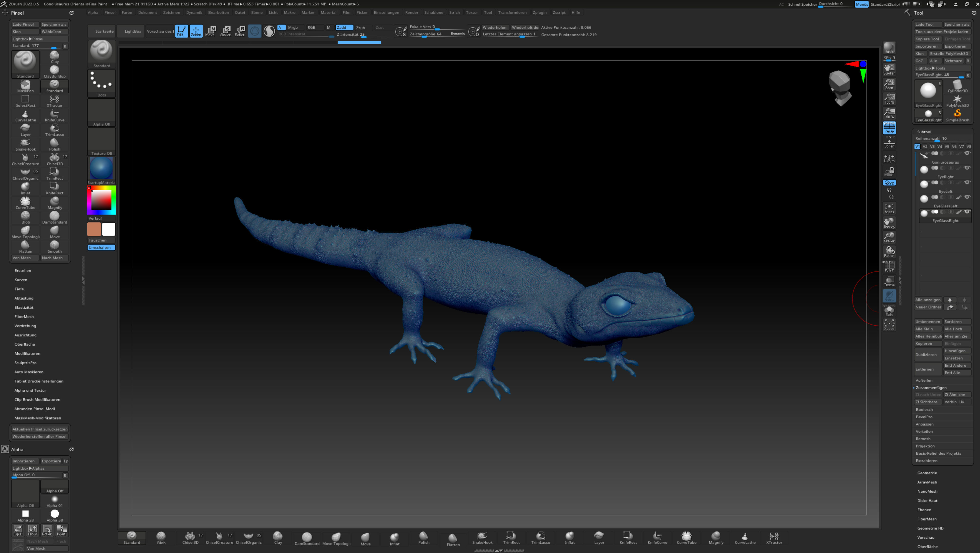Select the MaskPen brush

coord(26,86)
